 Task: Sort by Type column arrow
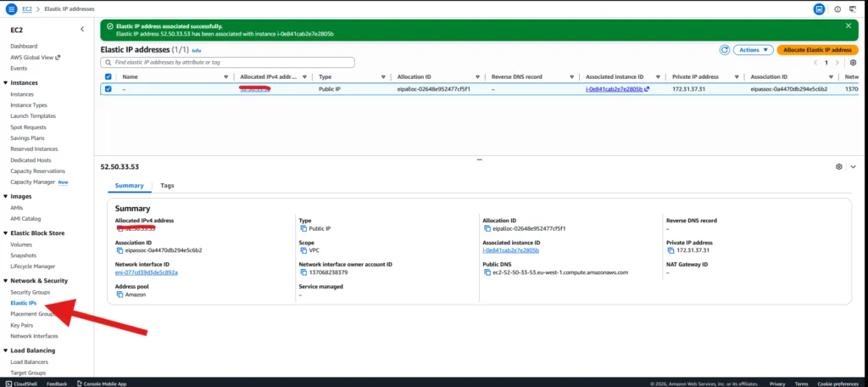pyautogui.click(x=383, y=77)
